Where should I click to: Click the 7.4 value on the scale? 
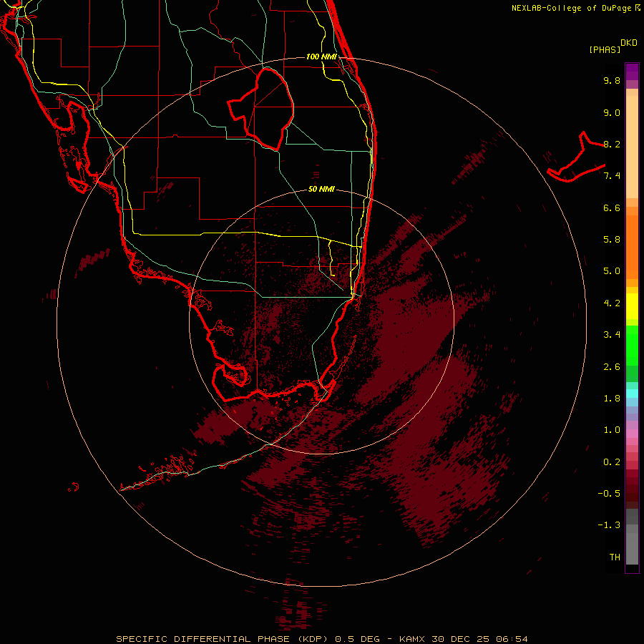coord(612,176)
